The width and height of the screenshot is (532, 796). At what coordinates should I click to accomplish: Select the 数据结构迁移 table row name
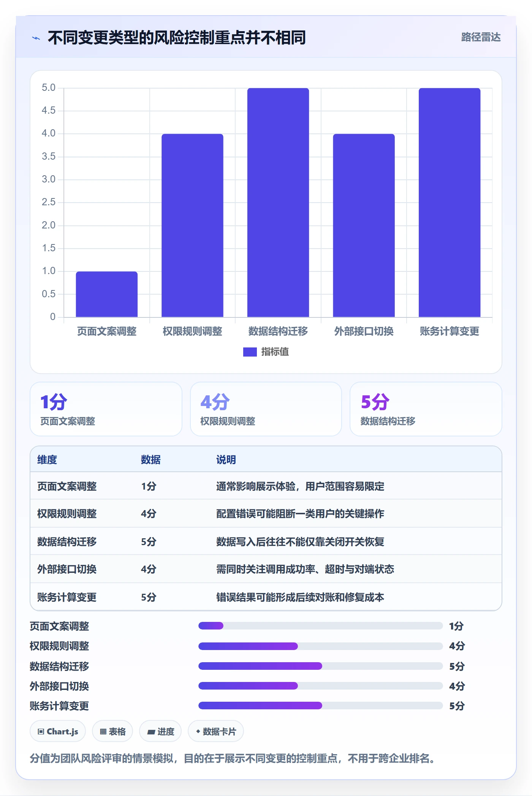click(67, 542)
